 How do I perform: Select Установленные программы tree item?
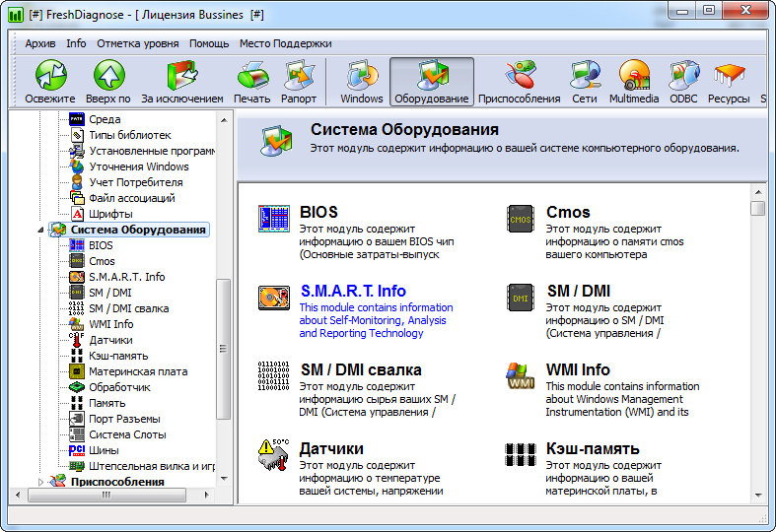152,151
